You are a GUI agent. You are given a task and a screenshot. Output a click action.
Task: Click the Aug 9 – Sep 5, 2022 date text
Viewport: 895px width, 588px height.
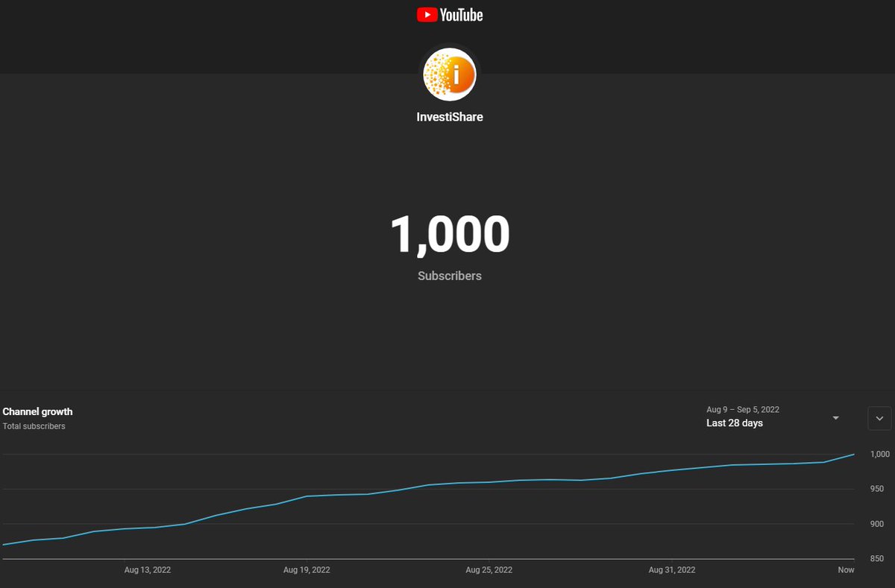pos(743,410)
